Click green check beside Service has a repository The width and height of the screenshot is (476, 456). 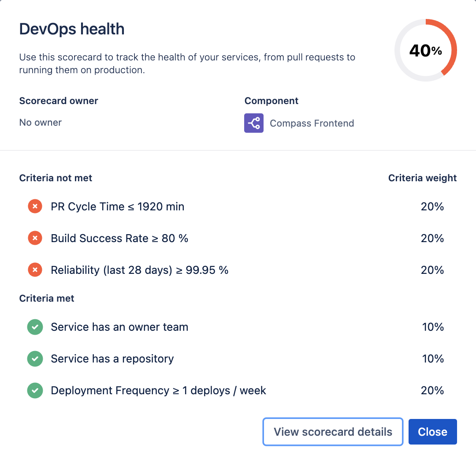coord(35,359)
